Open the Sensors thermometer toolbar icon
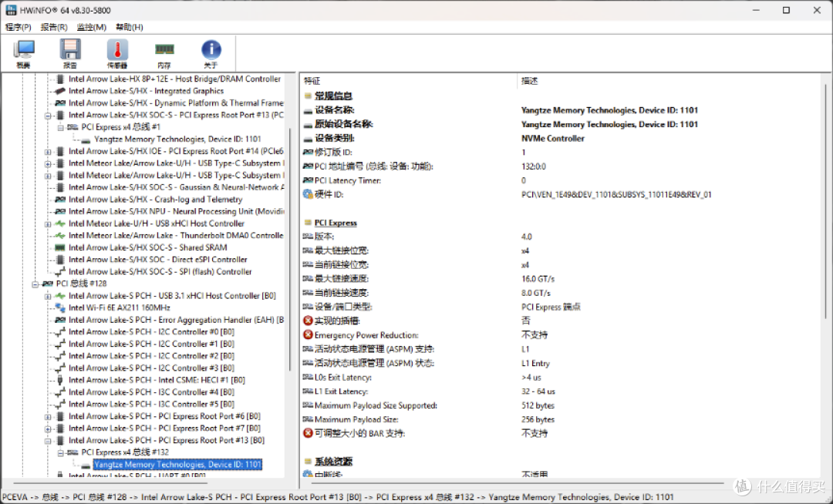 [x=117, y=54]
